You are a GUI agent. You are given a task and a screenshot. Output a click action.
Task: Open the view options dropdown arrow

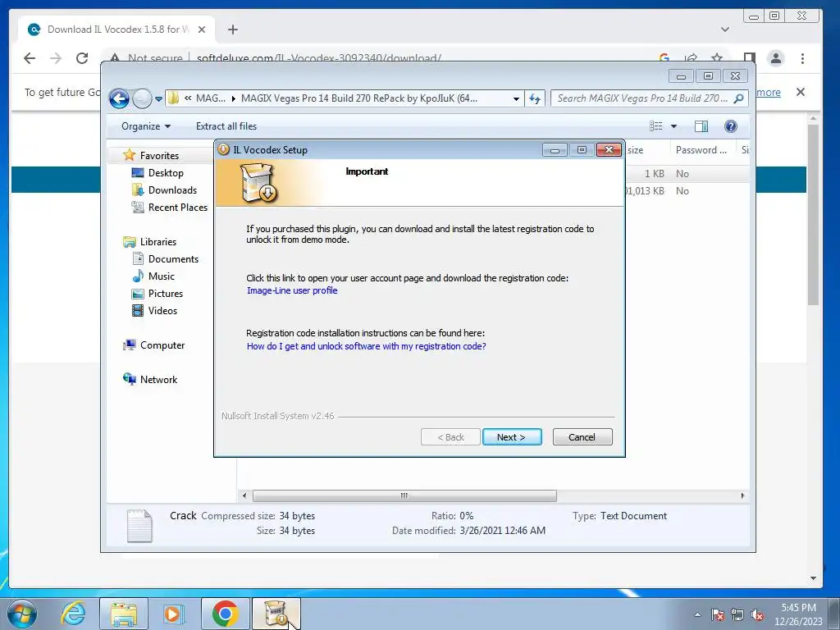click(674, 126)
